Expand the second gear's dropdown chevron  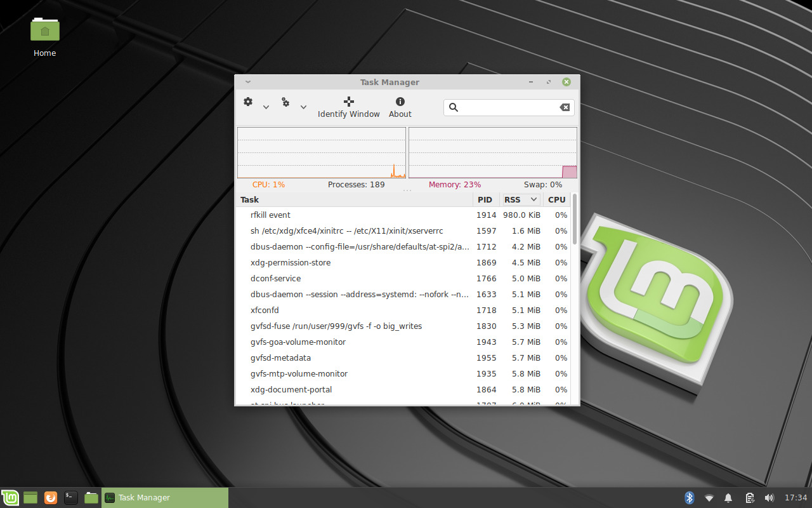[x=303, y=107]
